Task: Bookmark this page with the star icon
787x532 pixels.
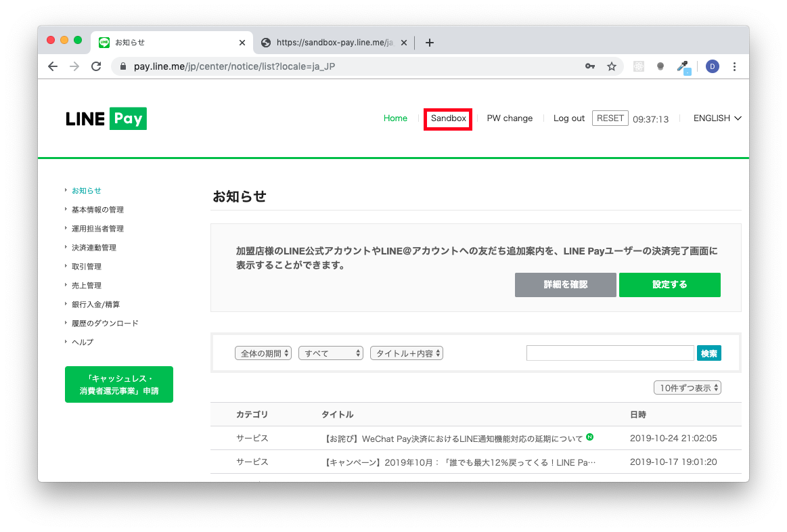Action: [x=612, y=66]
